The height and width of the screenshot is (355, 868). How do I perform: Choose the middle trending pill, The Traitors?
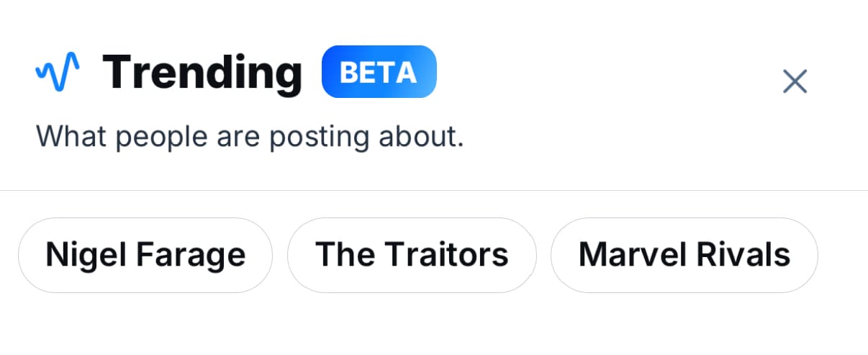pyautogui.click(x=412, y=255)
